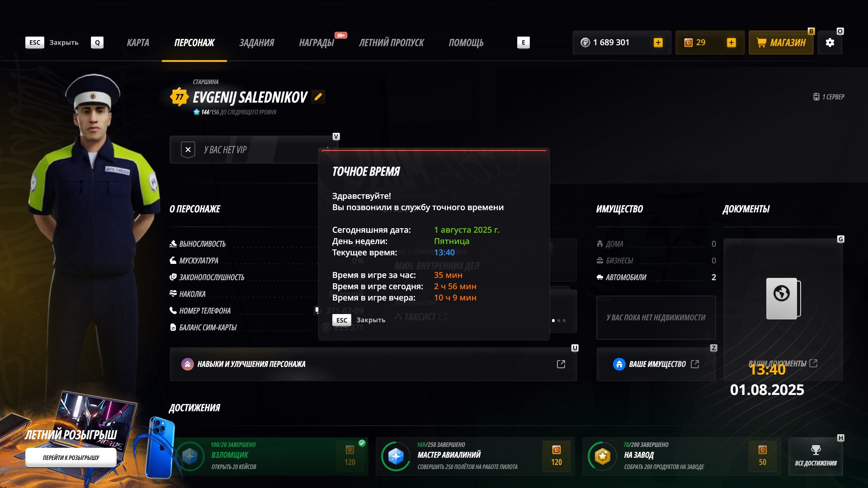
Task: Click the blue house property icon
Action: [x=619, y=364]
